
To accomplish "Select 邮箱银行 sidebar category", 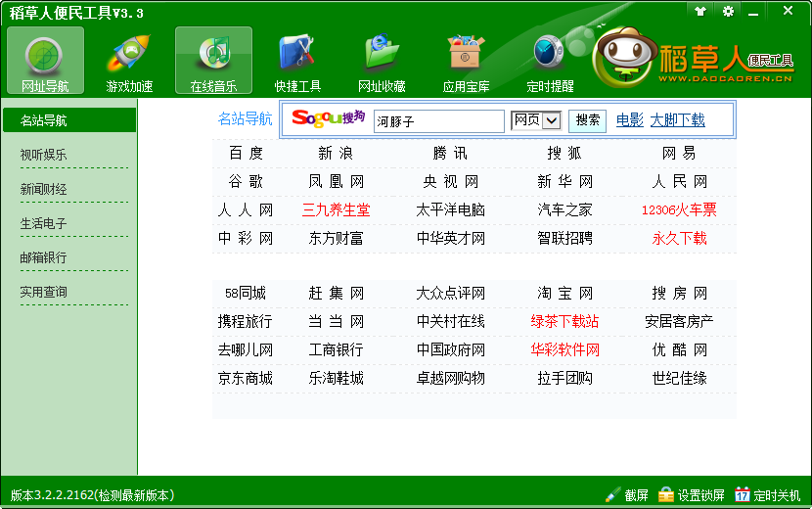I will coord(43,257).
